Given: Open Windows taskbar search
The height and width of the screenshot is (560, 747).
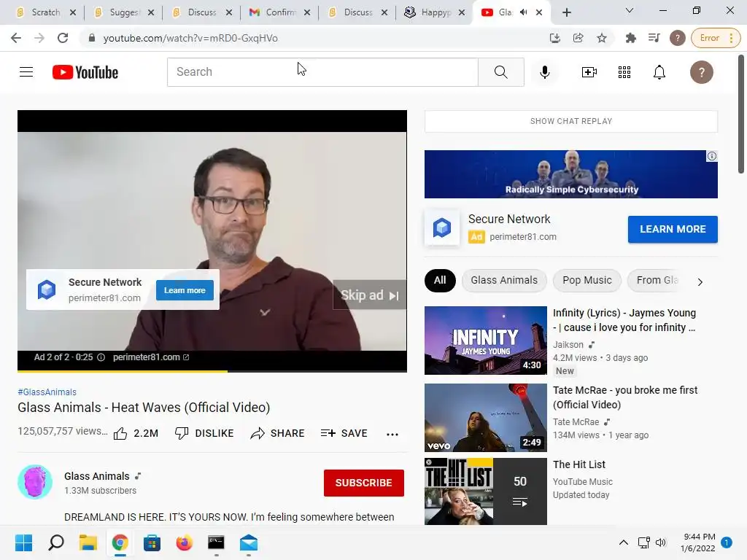Looking at the screenshot, I should [56, 542].
